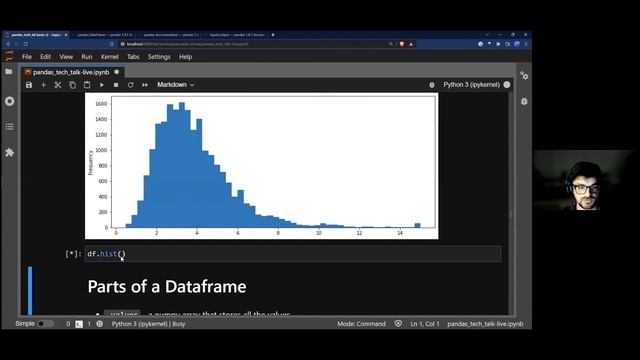Run the selected cell with the play icon
This screenshot has height=360, width=640.
point(102,85)
